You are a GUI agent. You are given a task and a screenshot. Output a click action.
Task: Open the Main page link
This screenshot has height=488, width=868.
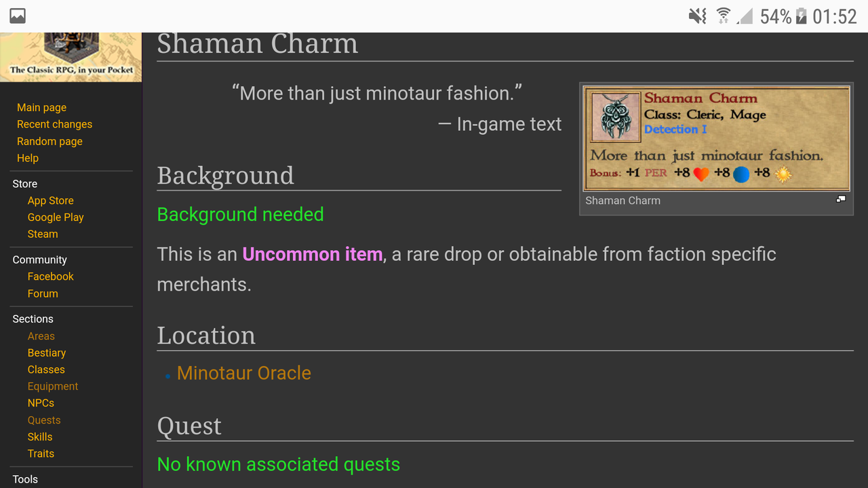click(x=41, y=107)
